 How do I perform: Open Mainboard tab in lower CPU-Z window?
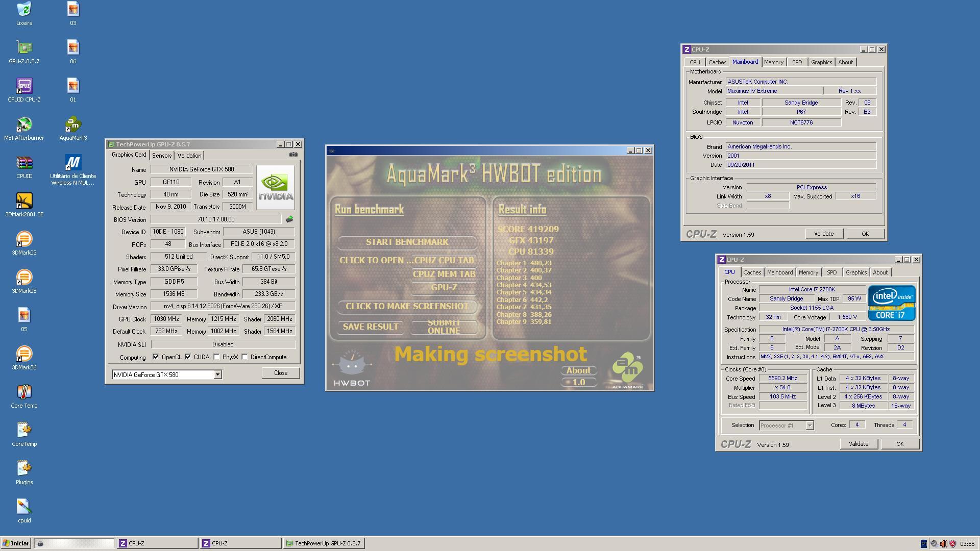point(780,272)
